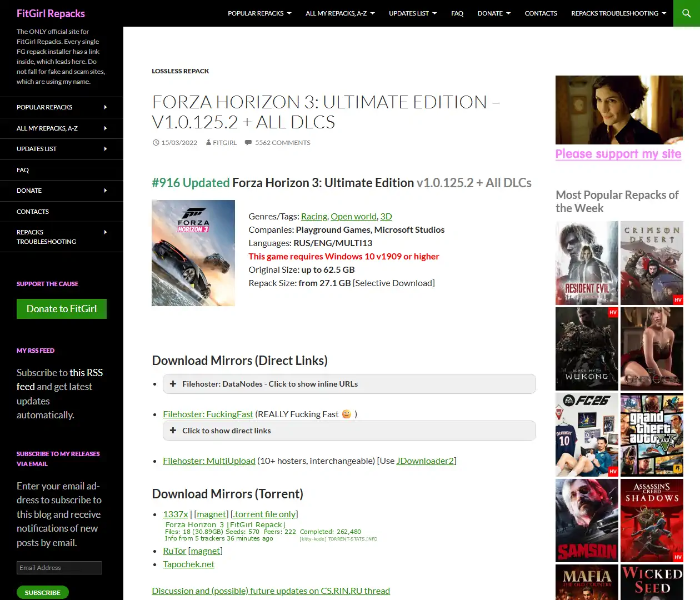The height and width of the screenshot is (600, 700).
Task: Click the clock icon beside the post date
Action: (x=156, y=142)
